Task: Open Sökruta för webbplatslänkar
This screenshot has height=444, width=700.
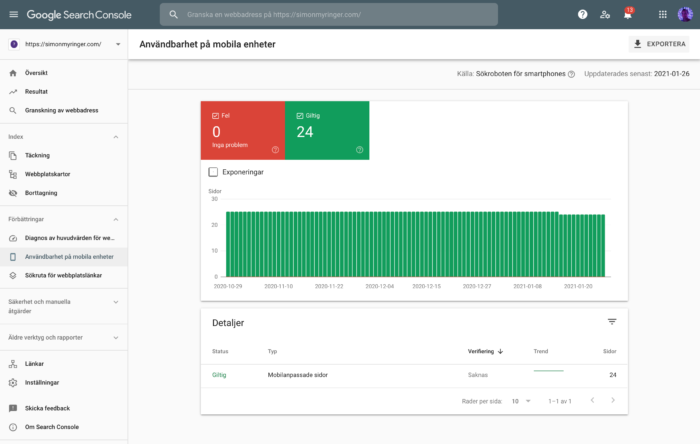Action: [63, 275]
